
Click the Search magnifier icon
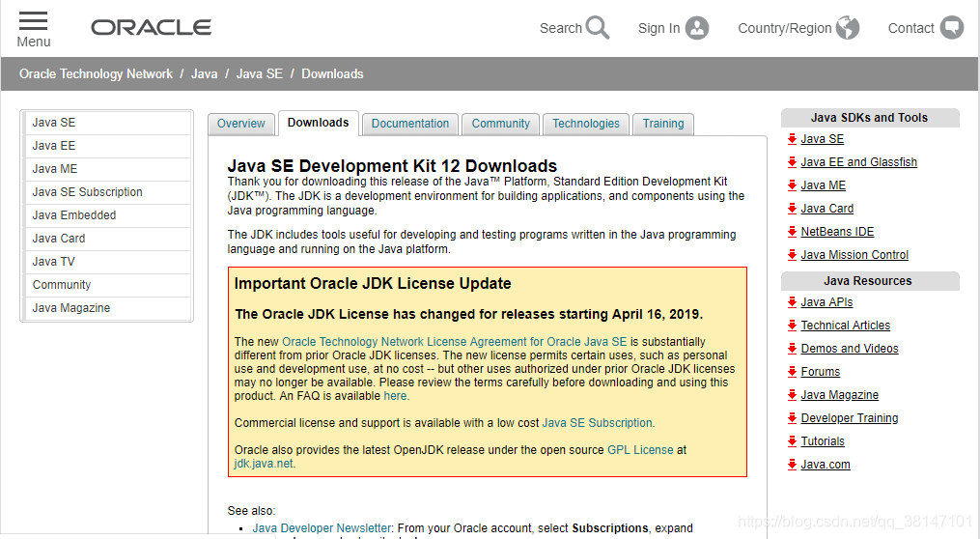click(598, 27)
